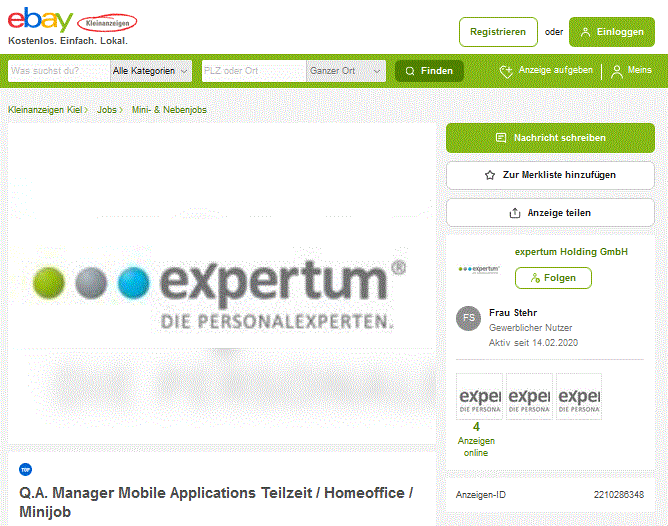Click the eBay Kleinanzeigen logo
The height and width of the screenshot is (526, 668).
pyautogui.click(x=72, y=20)
